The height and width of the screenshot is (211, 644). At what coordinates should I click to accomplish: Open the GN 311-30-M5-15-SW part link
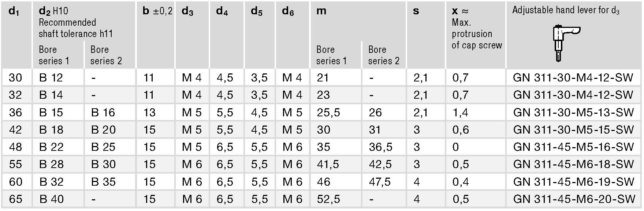(x=573, y=130)
